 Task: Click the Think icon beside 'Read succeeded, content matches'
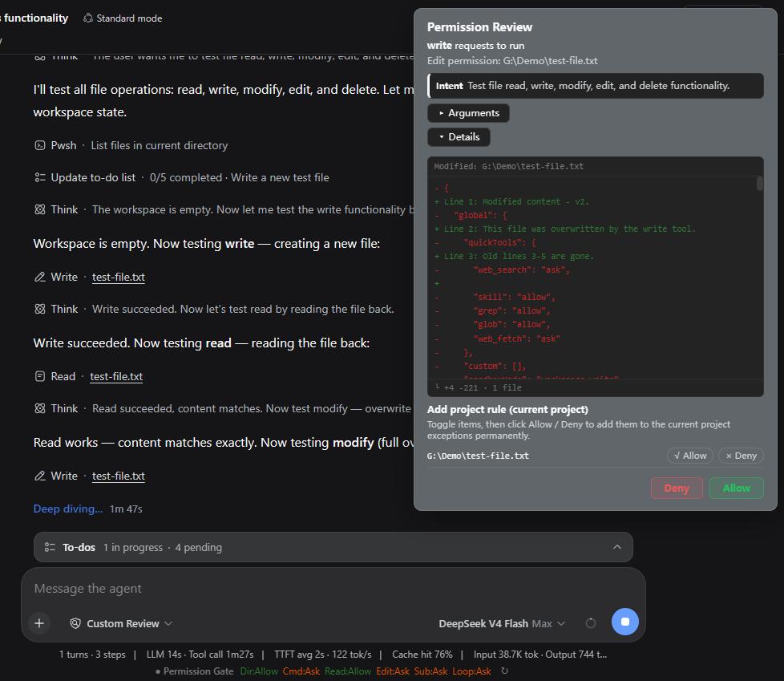(x=39, y=409)
